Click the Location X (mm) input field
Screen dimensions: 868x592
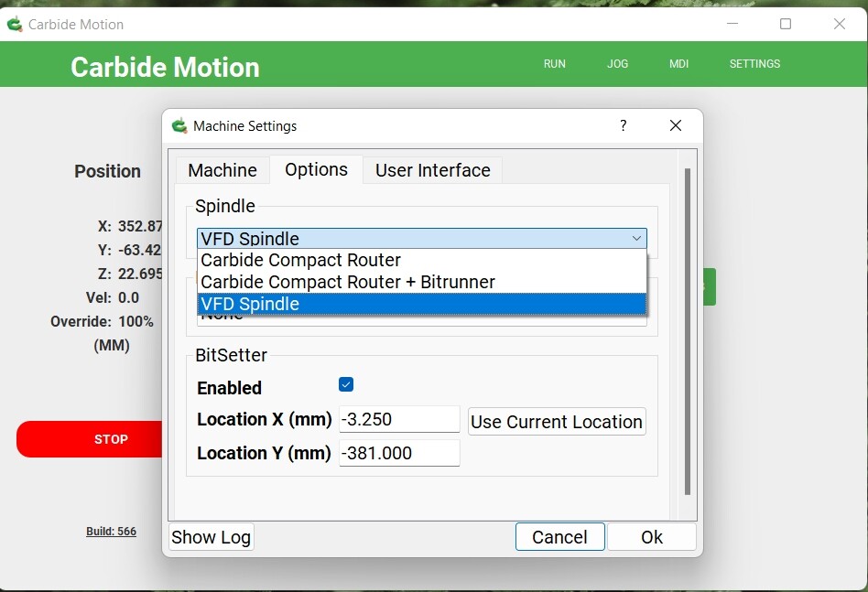click(399, 419)
